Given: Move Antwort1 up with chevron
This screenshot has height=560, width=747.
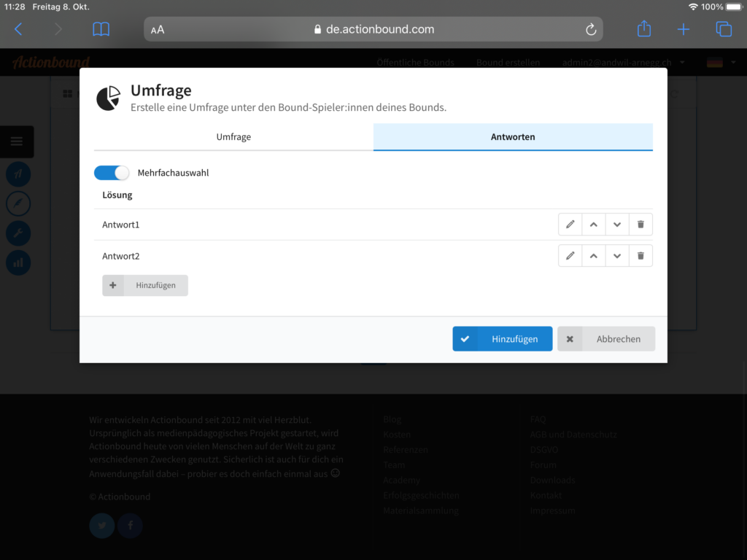Looking at the screenshot, I should 594,225.
